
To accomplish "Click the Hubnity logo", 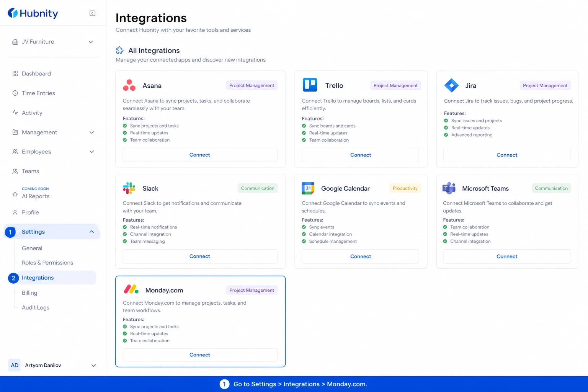I will [x=33, y=13].
